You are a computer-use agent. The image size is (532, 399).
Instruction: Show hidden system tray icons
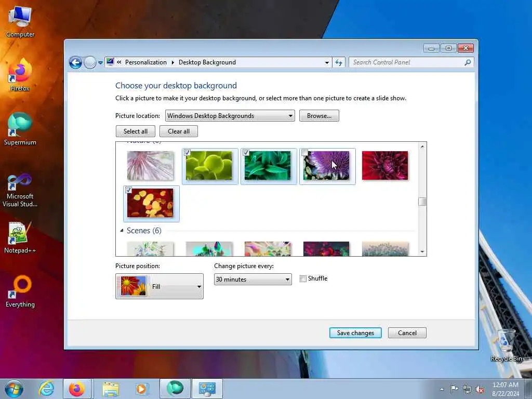pyautogui.click(x=442, y=389)
